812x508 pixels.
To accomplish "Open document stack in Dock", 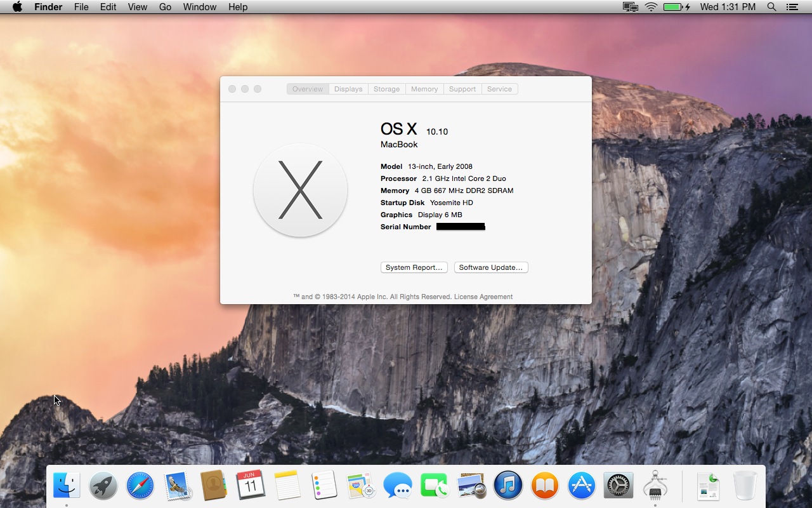I will [709, 486].
